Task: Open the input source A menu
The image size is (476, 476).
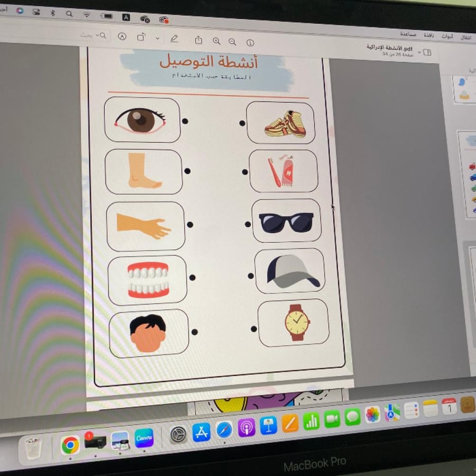Action: tap(126, 17)
